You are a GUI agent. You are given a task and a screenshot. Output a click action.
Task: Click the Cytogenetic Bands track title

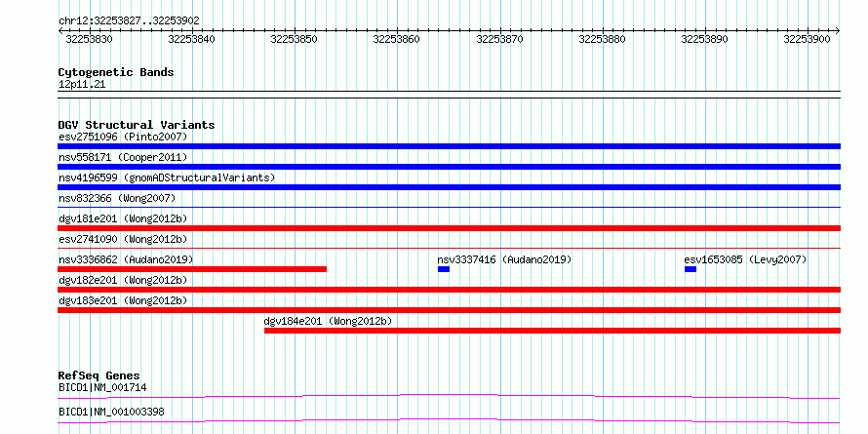coord(116,72)
